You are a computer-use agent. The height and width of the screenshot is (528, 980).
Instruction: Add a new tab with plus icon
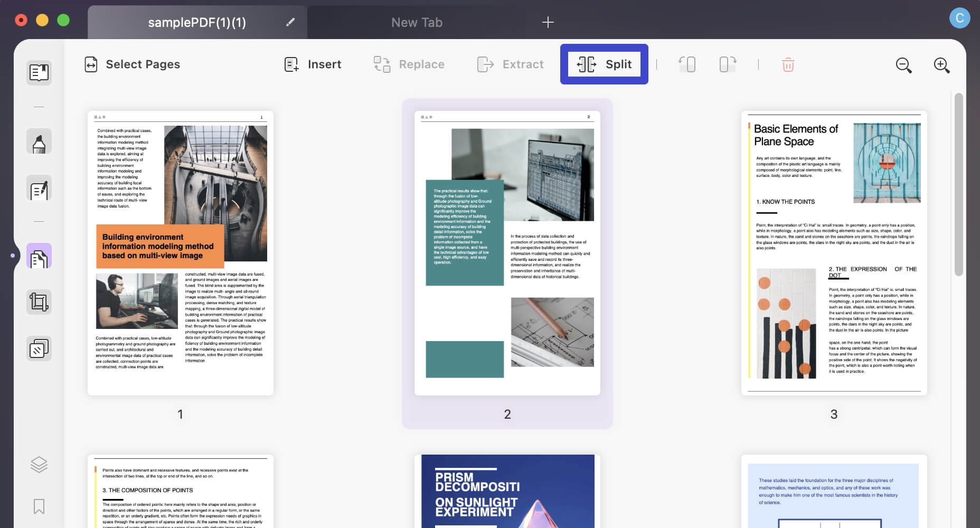pyautogui.click(x=548, y=22)
